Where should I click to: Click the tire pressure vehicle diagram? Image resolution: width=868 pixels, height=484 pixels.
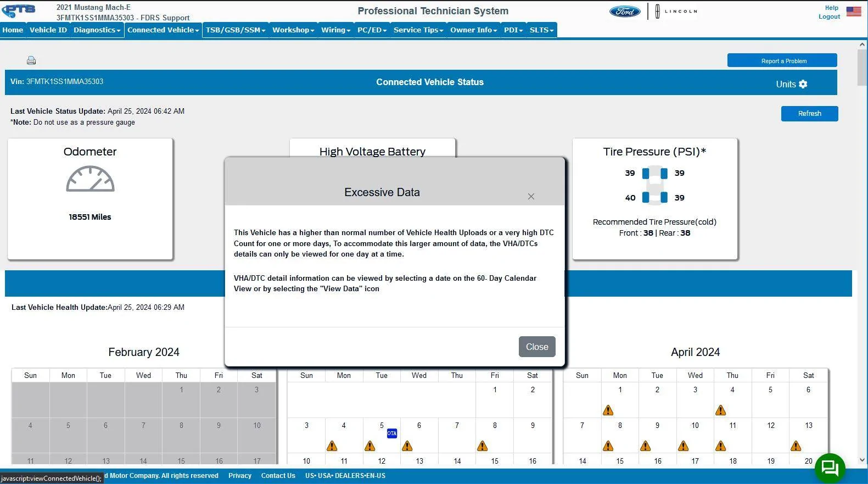655,185
